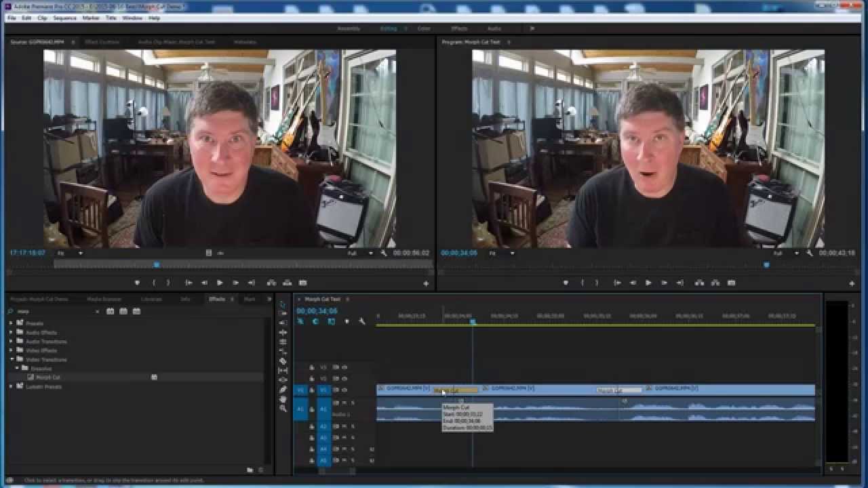Viewport: 868px width, 488px height.
Task: Click Lift button in Program monitor
Action: pos(699,283)
